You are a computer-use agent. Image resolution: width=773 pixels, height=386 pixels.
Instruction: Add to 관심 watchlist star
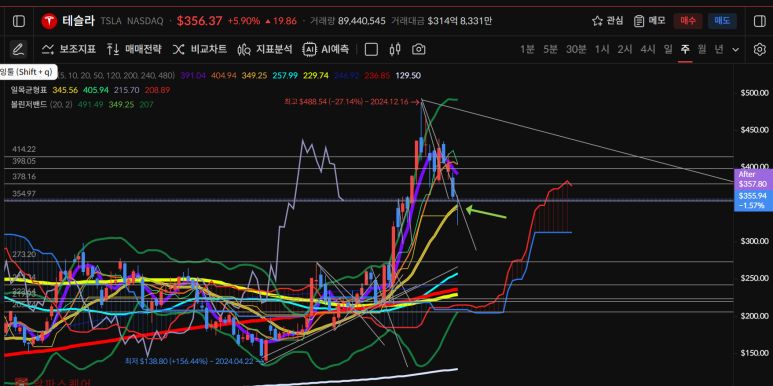607,21
